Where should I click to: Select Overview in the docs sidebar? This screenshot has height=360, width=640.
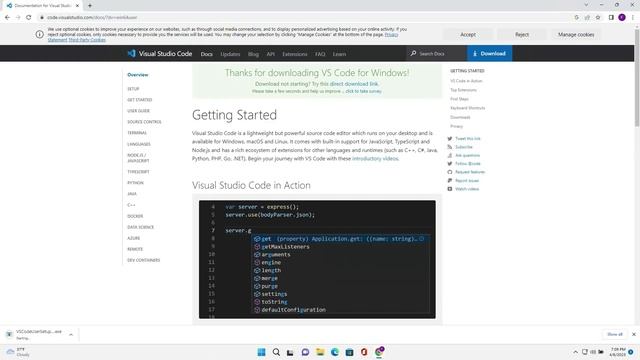point(138,75)
